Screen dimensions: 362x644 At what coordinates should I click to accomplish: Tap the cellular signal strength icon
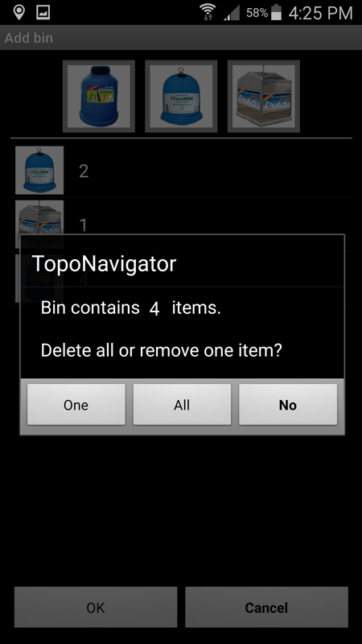232,13
